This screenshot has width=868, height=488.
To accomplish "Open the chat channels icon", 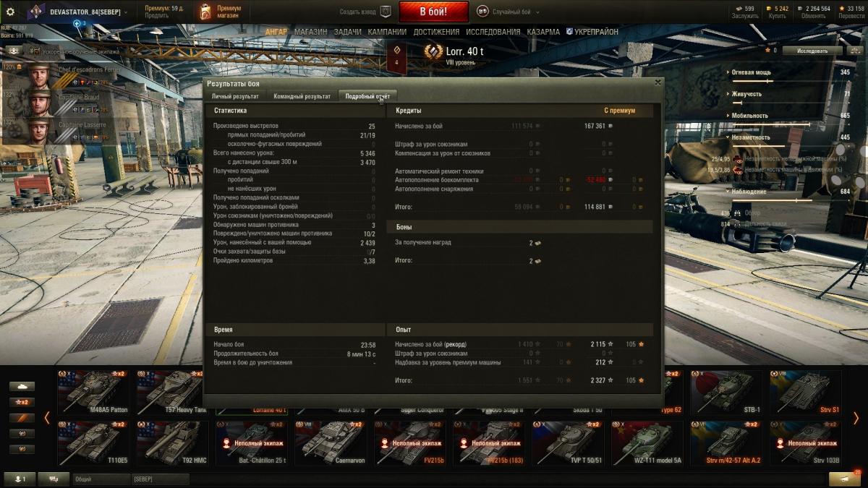I will (x=54, y=479).
